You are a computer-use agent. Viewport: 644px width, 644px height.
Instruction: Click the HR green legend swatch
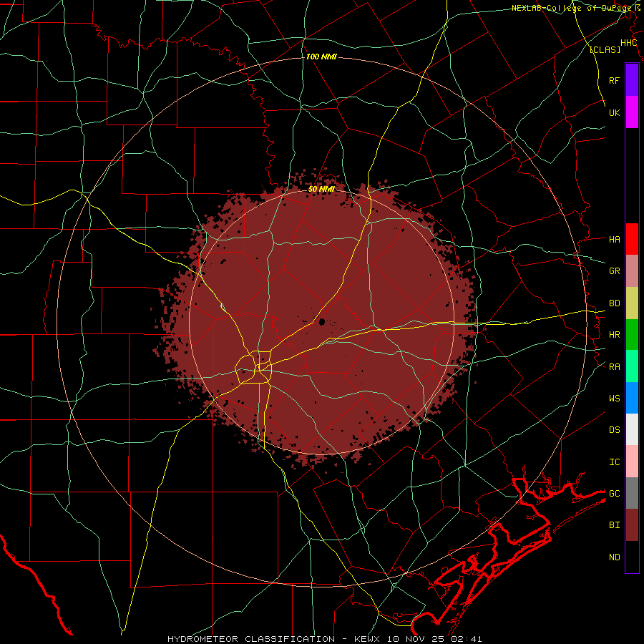point(632,335)
